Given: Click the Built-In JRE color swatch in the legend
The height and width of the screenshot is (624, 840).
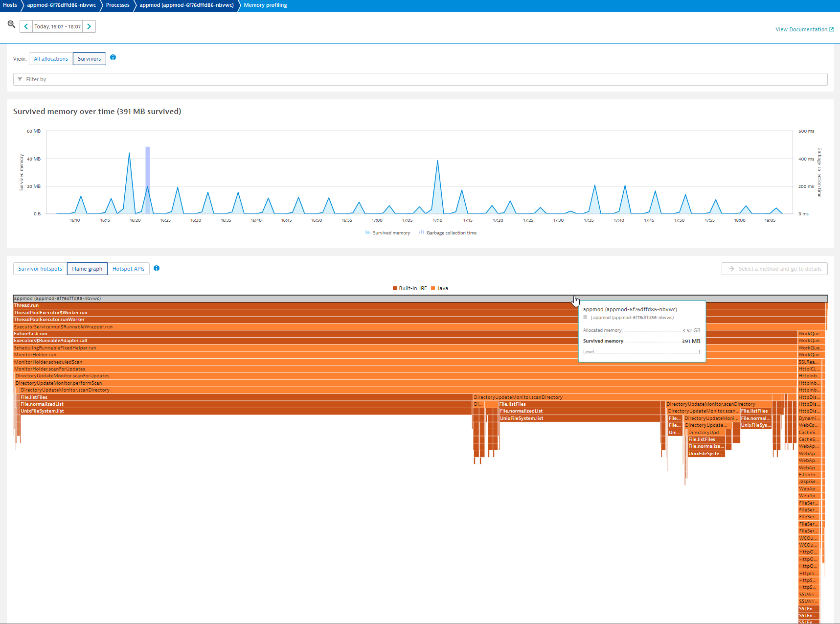Looking at the screenshot, I should (x=395, y=288).
